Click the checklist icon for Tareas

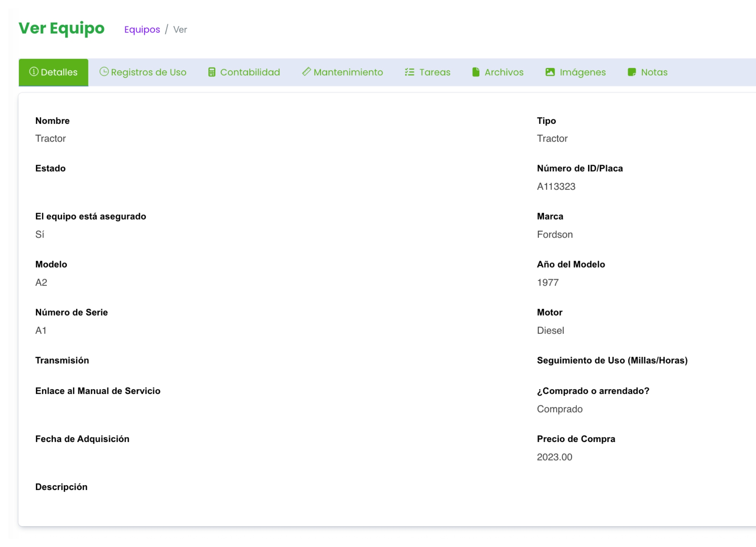pyautogui.click(x=409, y=72)
